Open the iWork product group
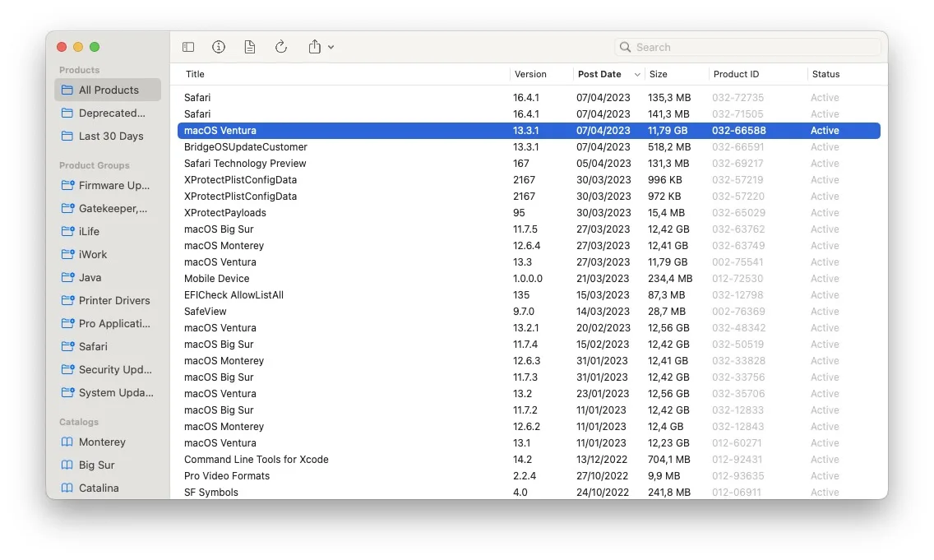Viewport: 934px width, 560px height. click(108, 254)
